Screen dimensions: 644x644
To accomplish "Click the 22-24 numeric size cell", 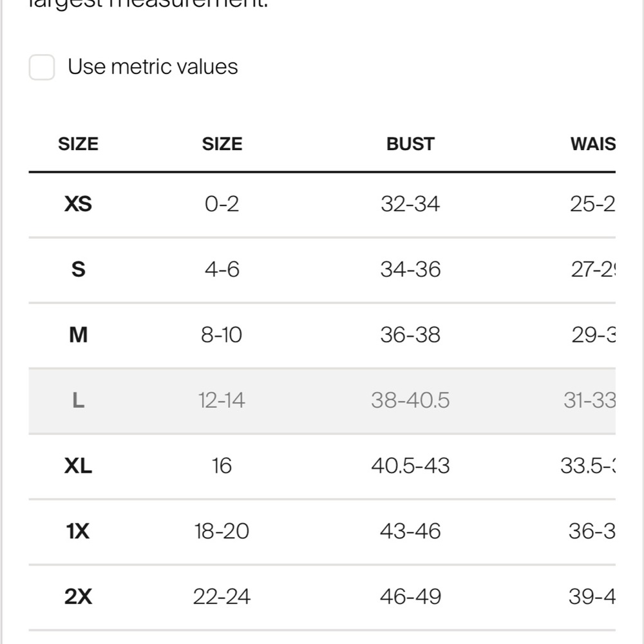I will pyautogui.click(x=222, y=597).
